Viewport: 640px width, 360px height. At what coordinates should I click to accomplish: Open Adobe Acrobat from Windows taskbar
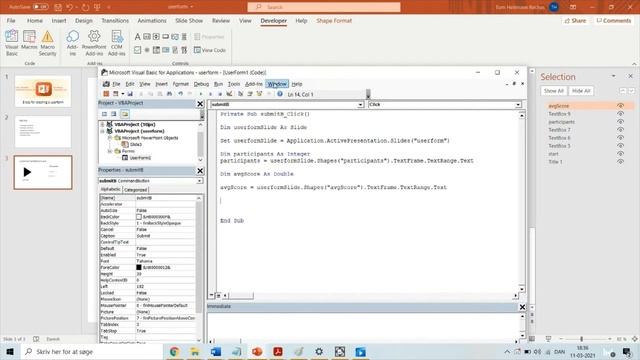pos(278,351)
